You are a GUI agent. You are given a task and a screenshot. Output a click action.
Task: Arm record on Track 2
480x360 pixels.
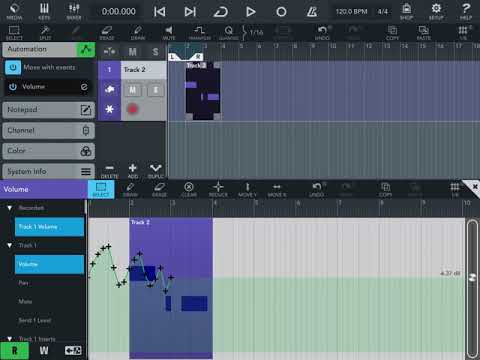pos(133,109)
